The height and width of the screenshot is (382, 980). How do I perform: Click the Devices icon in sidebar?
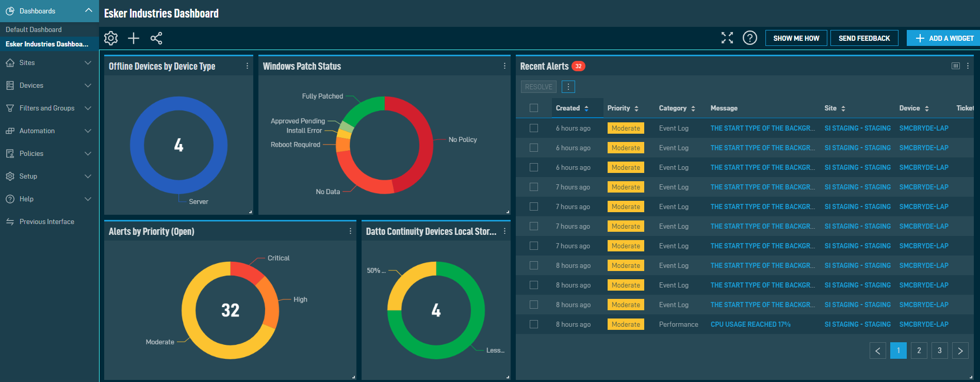(10, 86)
